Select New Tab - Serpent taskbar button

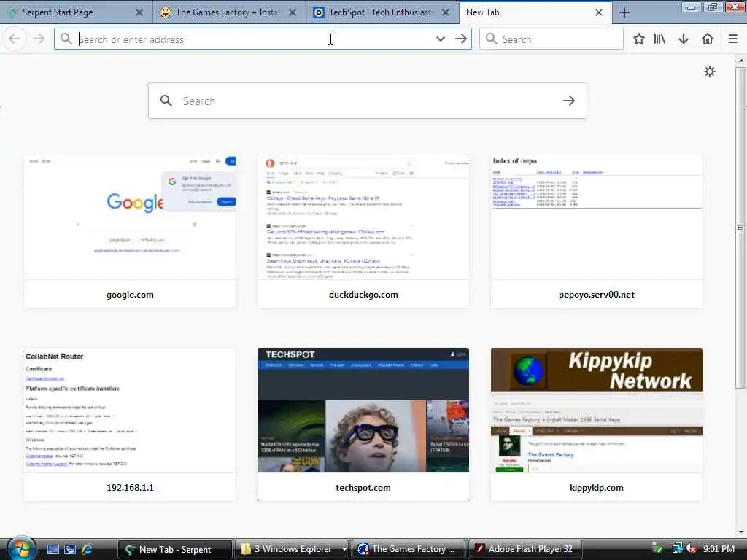tap(174, 549)
